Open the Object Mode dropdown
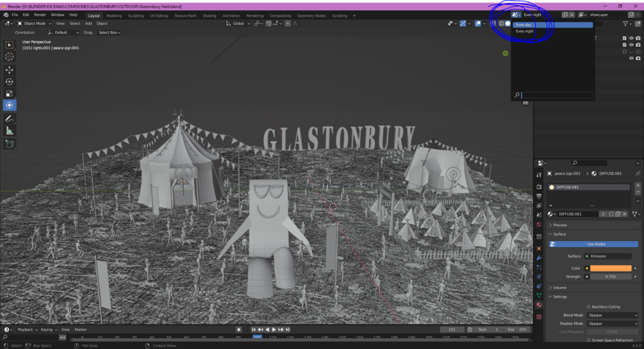This screenshot has height=349, width=644. [x=34, y=24]
